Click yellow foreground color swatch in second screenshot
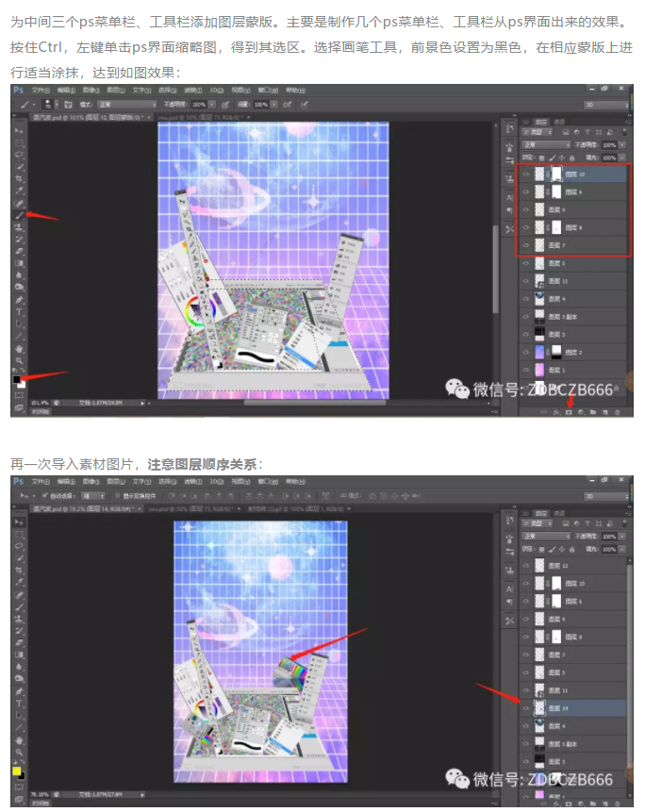The image size is (645, 812). (x=17, y=771)
